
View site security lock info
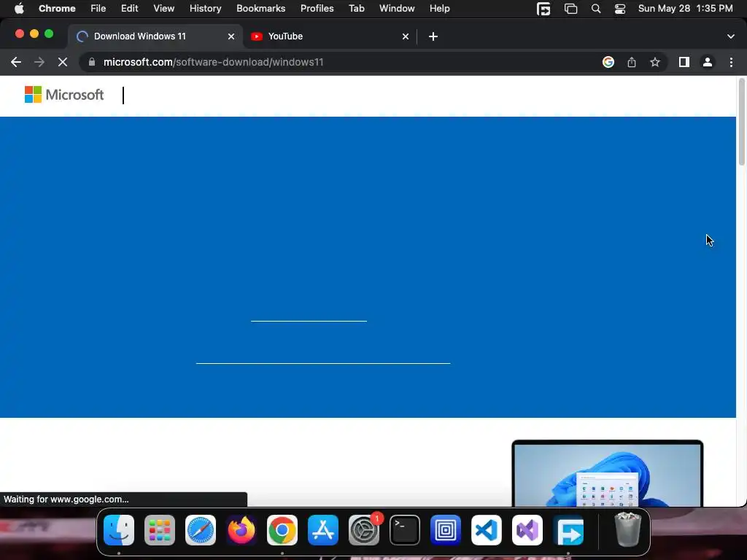click(x=92, y=62)
